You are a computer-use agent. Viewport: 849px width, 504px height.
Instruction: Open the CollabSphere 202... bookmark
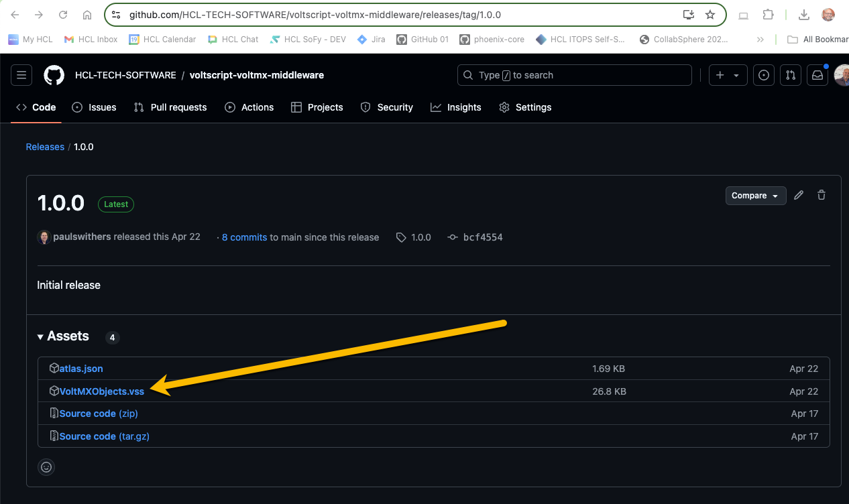[684, 40]
